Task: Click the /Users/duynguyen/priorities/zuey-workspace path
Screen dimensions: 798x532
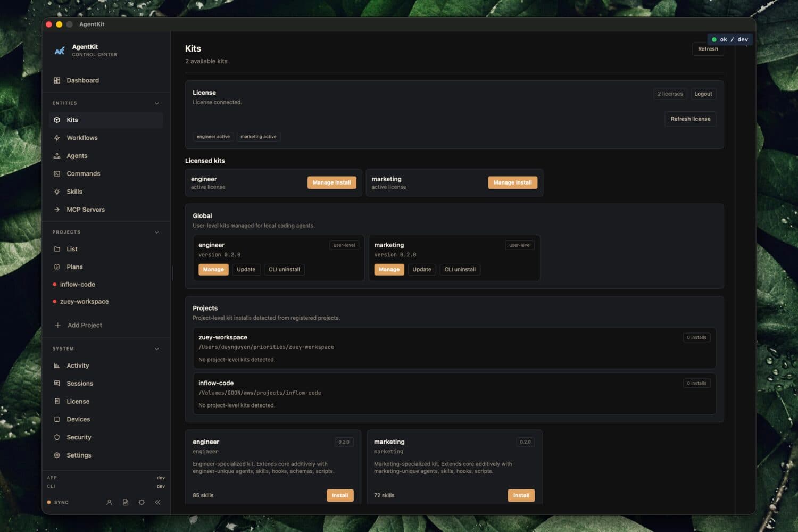Action: (266, 347)
